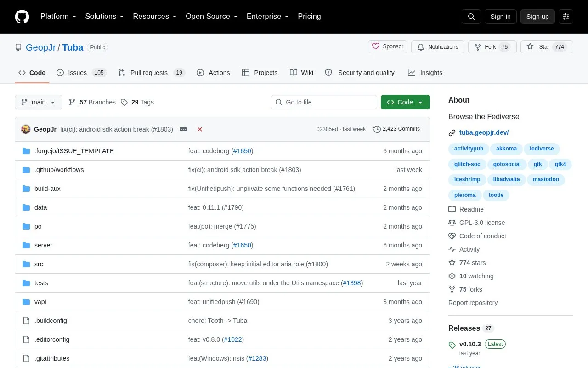
Task: Open the .forgejo/ISSUE_TEMPLATE folder
Action: pyautogui.click(x=74, y=151)
